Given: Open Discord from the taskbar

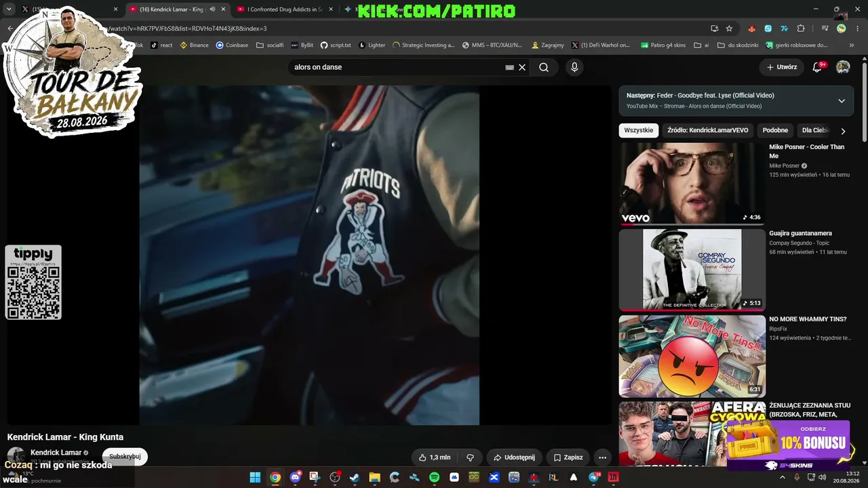Looking at the screenshot, I should [x=295, y=477].
